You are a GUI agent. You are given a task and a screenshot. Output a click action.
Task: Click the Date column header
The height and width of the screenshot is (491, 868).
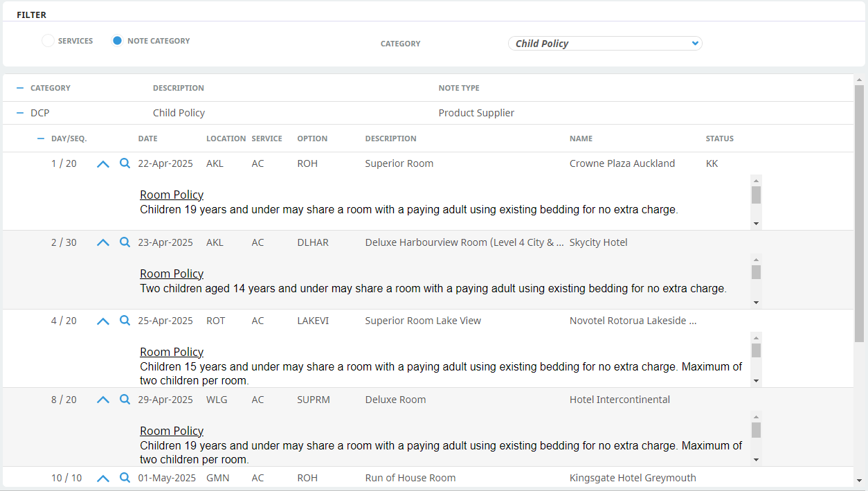tap(147, 139)
